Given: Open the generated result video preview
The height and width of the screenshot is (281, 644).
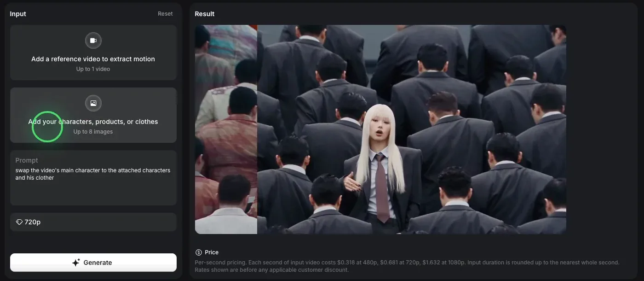Looking at the screenshot, I should pyautogui.click(x=380, y=129).
